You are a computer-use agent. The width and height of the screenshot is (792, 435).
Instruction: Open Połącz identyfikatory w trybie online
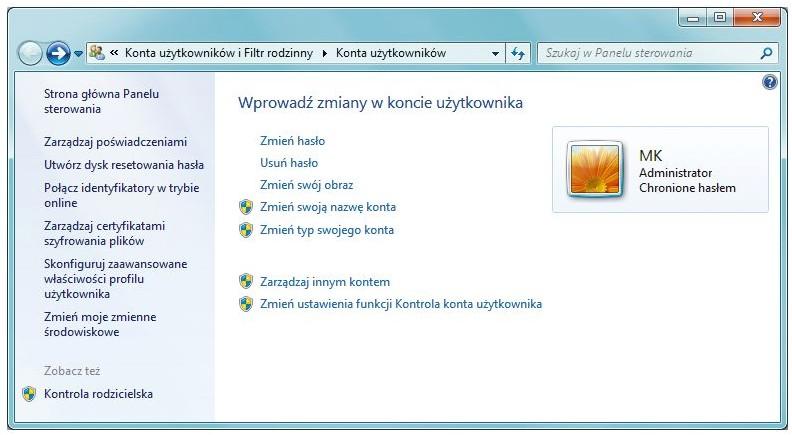(121, 195)
